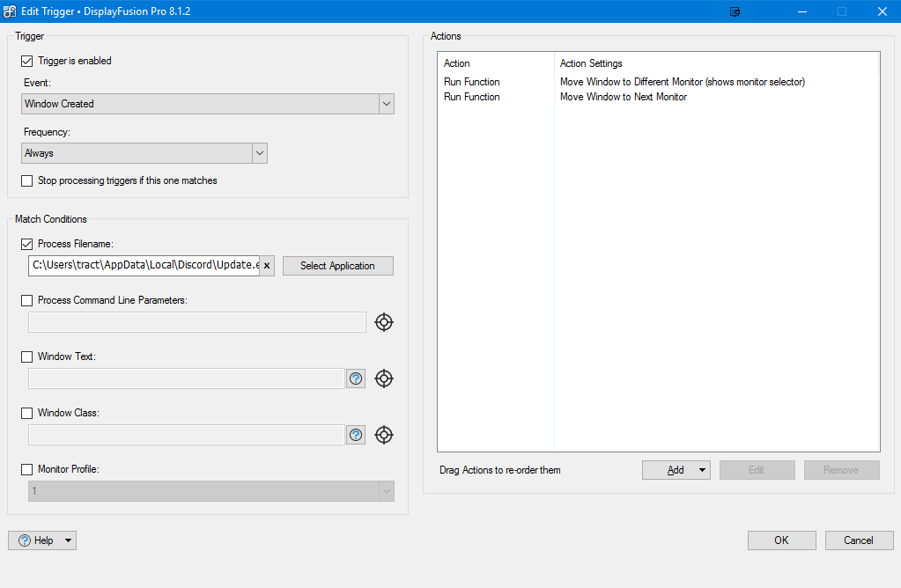Click inside the Process Filename path field
Viewport: 901px width, 588px height.
pos(144,266)
